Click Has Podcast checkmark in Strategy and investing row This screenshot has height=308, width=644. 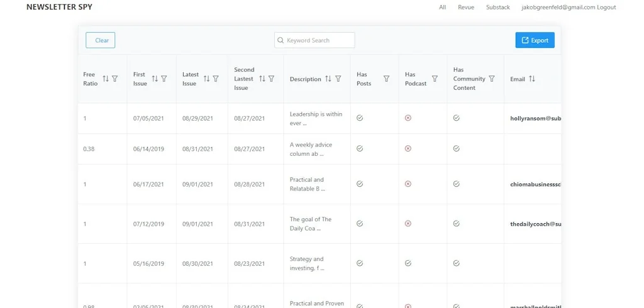tap(408, 263)
